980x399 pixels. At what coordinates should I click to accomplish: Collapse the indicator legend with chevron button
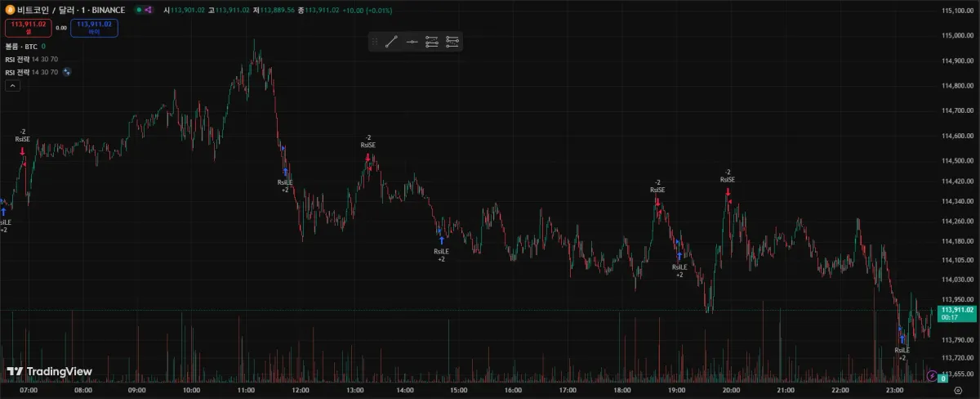pyautogui.click(x=12, y=85)
